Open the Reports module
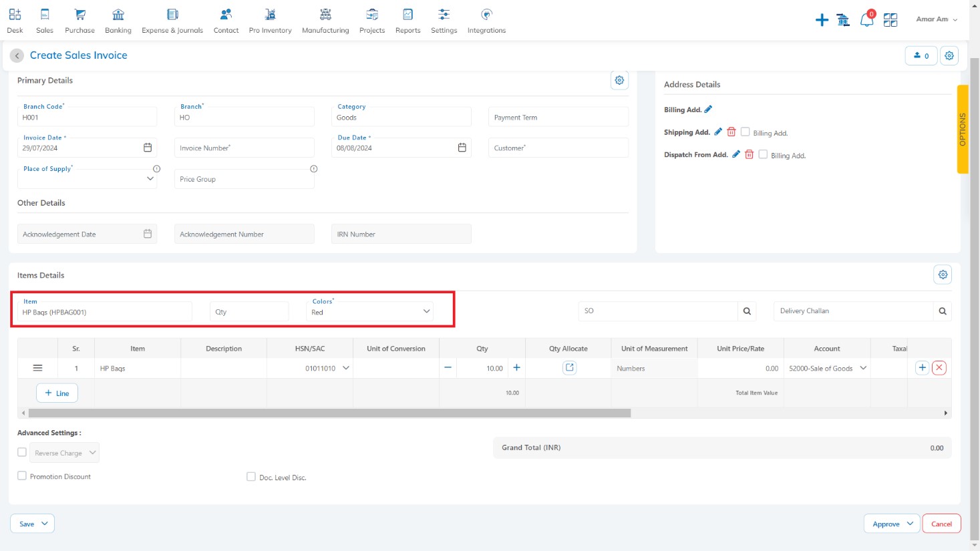 pos(407,21)
